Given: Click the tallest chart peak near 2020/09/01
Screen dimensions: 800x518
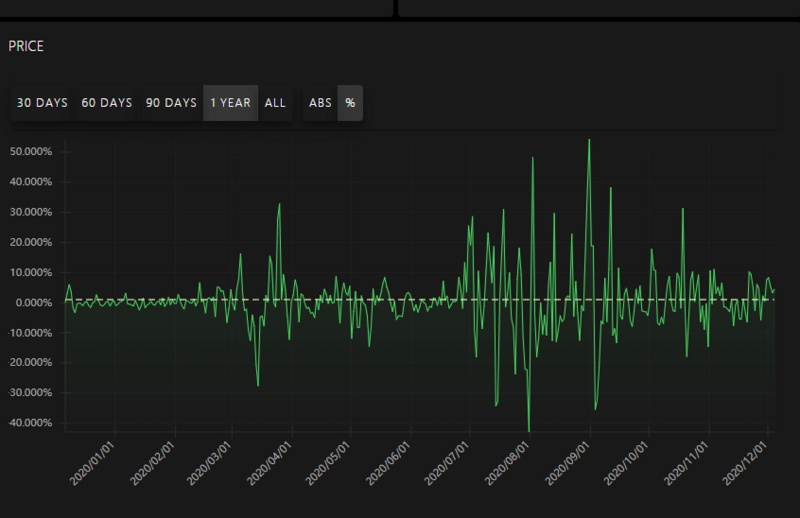Looking at the screenshot, I should pos(589,140).
